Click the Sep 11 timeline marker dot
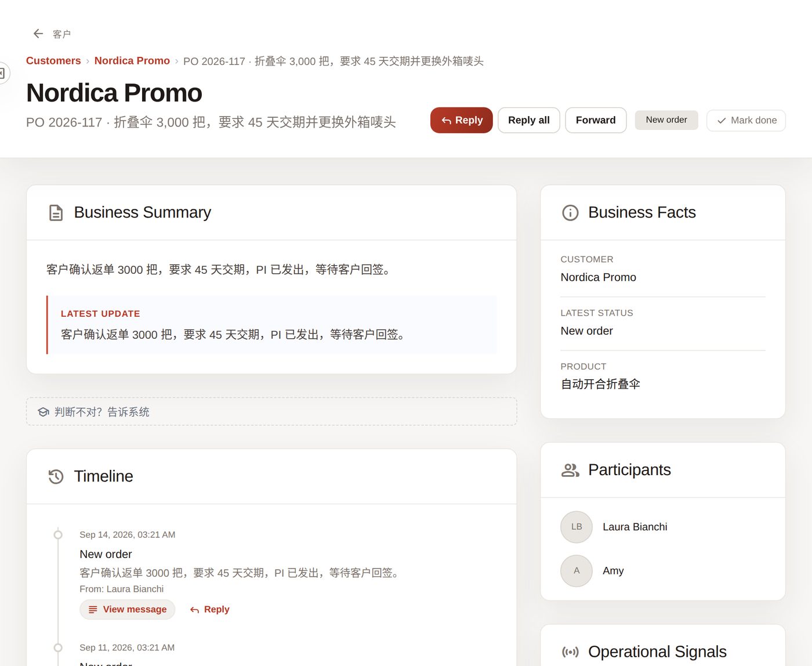Screen dimensions: 812x666 58,648
